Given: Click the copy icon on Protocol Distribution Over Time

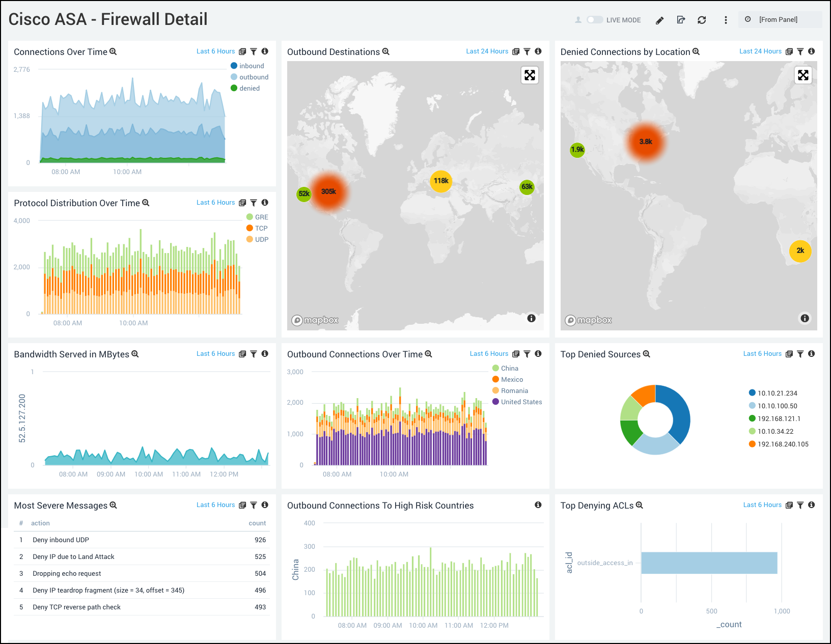Looking at the screenshot, I should click(243, 202).
